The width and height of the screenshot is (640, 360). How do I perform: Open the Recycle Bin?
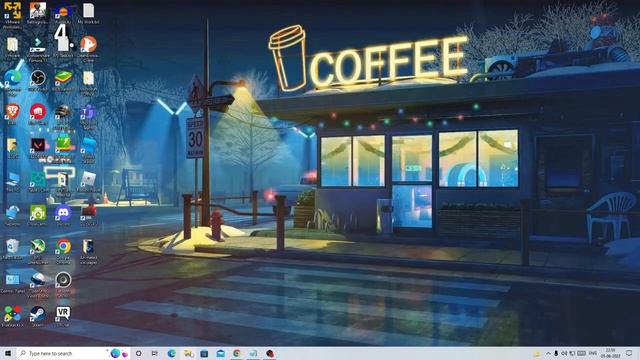tap(12, 248)
